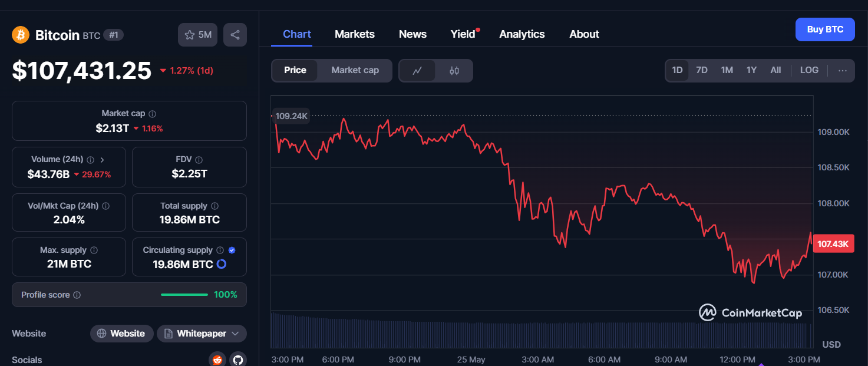Switch to the About tab
The width and height of the screenshot is (868, 366).
tap(584, 34)
